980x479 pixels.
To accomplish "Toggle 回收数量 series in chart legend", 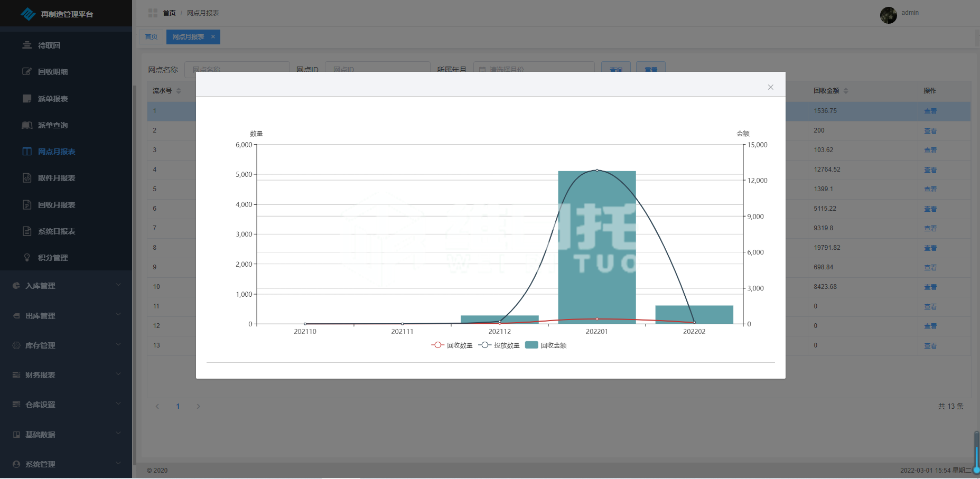I will [452, 345].
